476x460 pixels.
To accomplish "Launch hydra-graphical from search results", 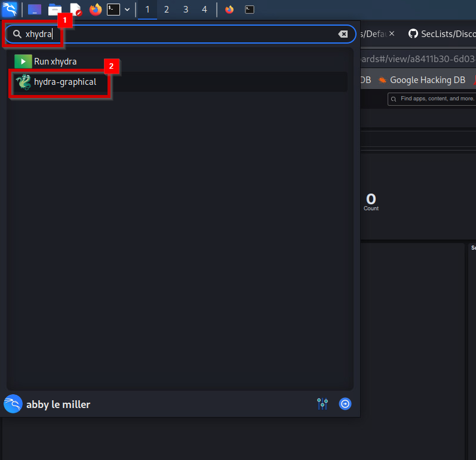I will click(x=65, y=82).
